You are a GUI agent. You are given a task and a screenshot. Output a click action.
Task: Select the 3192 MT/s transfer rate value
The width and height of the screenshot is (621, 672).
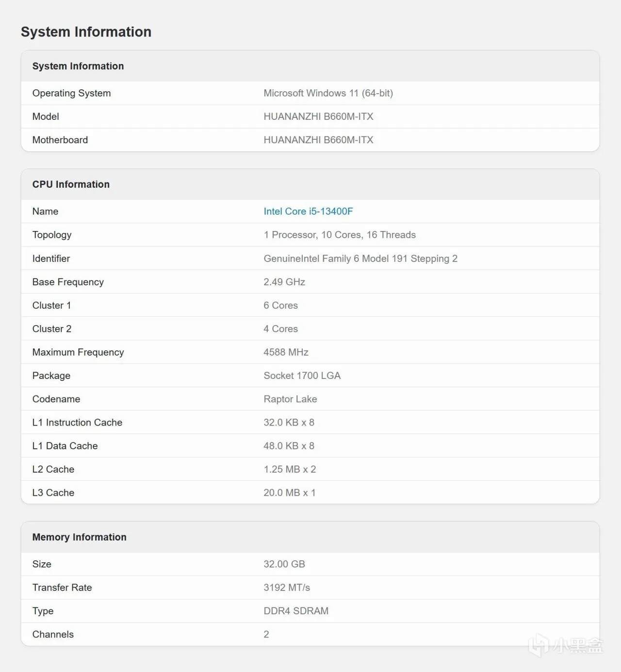tap(287, 588)
